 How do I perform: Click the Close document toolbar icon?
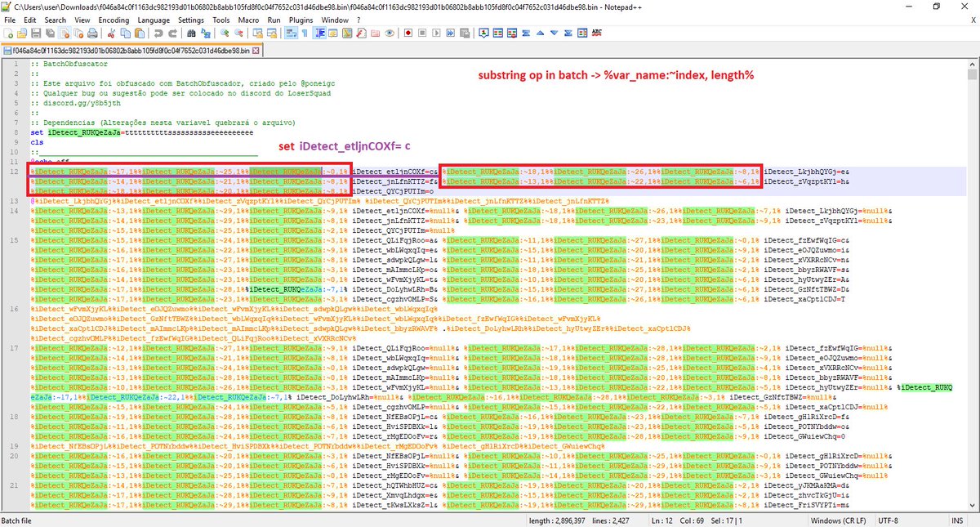click(x=65, y=33)
